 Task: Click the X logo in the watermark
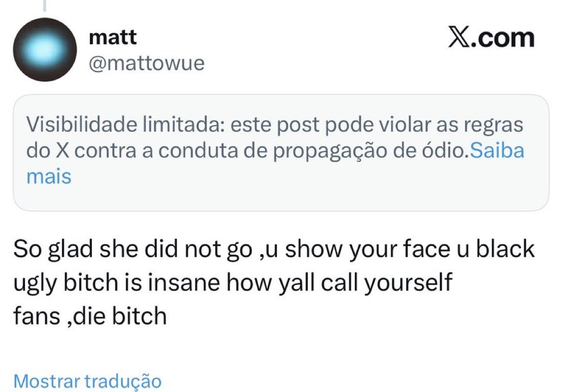[459, 37]
